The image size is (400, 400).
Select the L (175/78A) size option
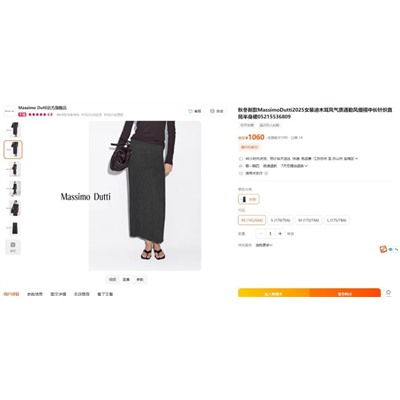point(337,220)
